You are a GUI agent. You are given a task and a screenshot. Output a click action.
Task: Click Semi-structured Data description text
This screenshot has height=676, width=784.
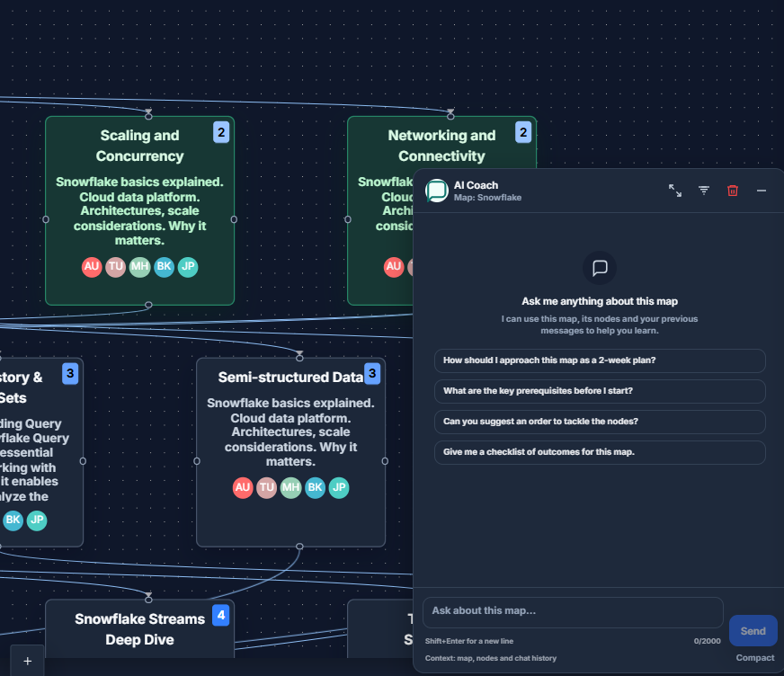[290, 432]
